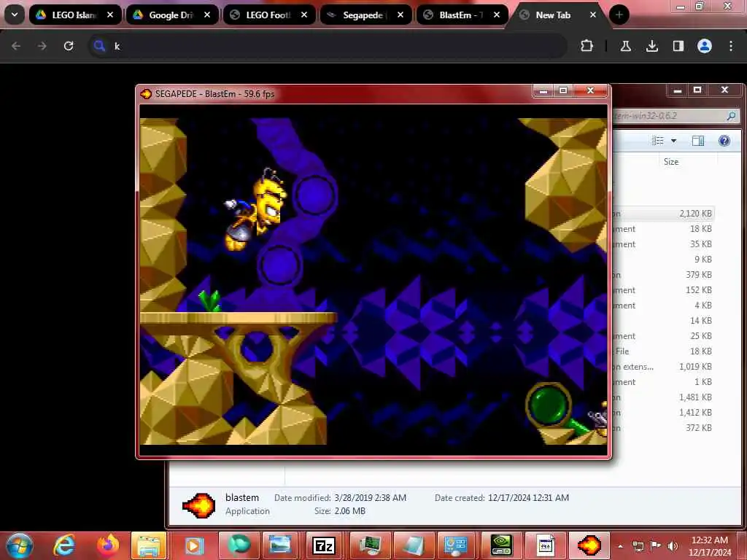Open the Windows Start orb
The height and width of the screenshot is (560, 747).
coord(20,545)
